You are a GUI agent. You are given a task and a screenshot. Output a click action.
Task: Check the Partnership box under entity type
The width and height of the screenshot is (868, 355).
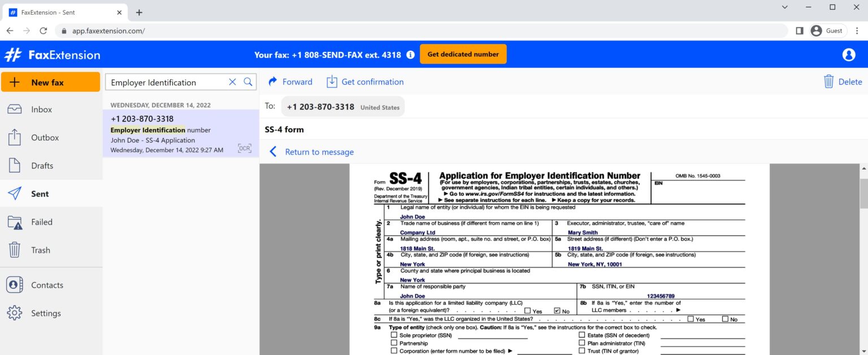pyautogui.click(x=394, y=343)
